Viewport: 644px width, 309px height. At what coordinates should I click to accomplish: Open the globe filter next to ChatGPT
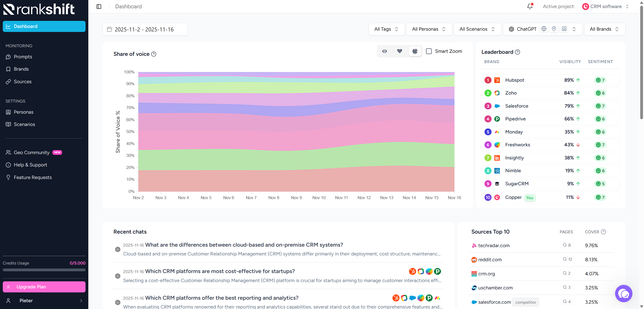[x=544, y=29]
